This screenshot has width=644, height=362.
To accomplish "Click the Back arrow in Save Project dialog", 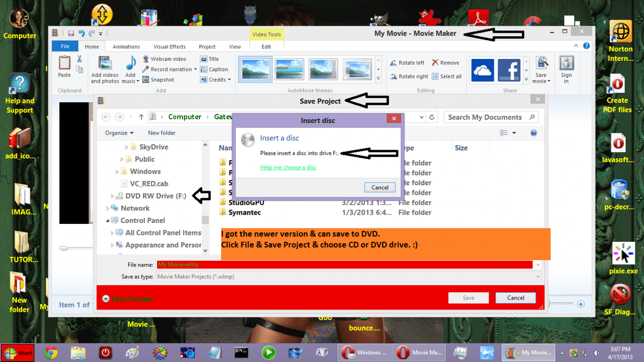I will click(106, 117).
